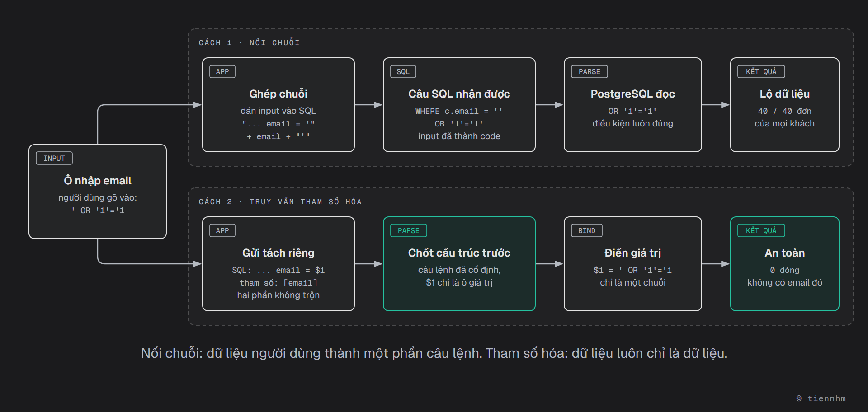
Task: Click the APP tag above 'Gửi tách riêng'
Action: pos(222,230)
